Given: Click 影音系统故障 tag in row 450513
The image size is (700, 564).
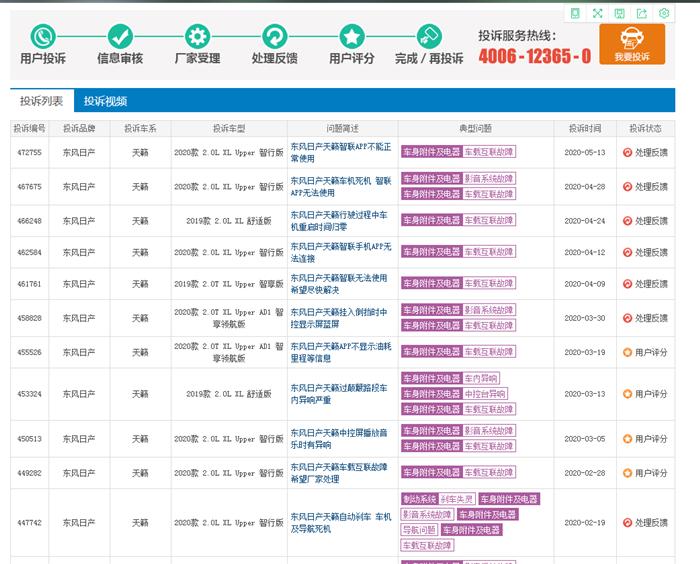Looking at the screenshot, I should click(x=489, y=430).
